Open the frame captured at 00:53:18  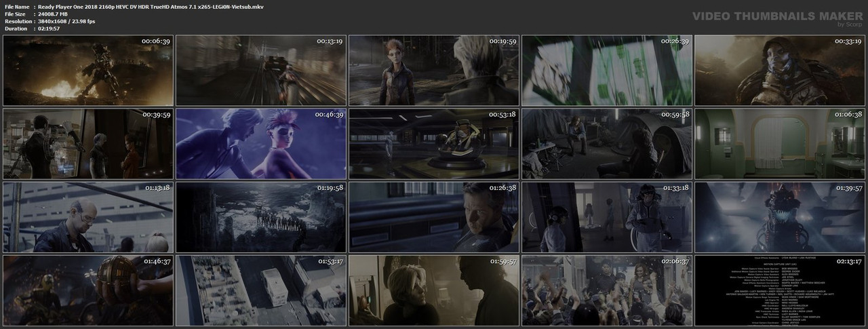[x=434, y=143]
